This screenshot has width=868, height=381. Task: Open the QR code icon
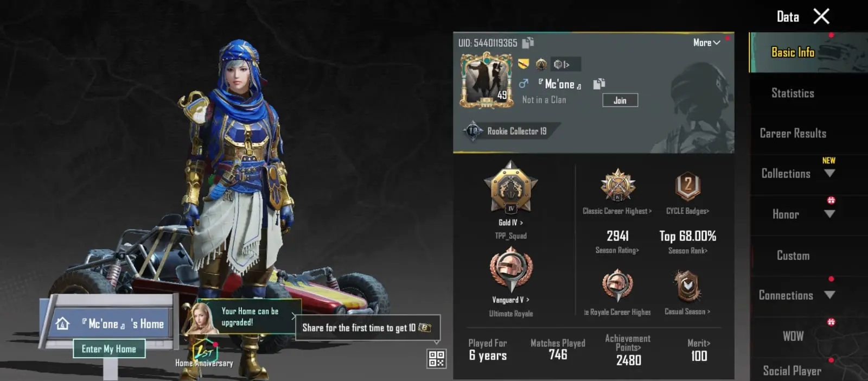click(x=437, y=359)
